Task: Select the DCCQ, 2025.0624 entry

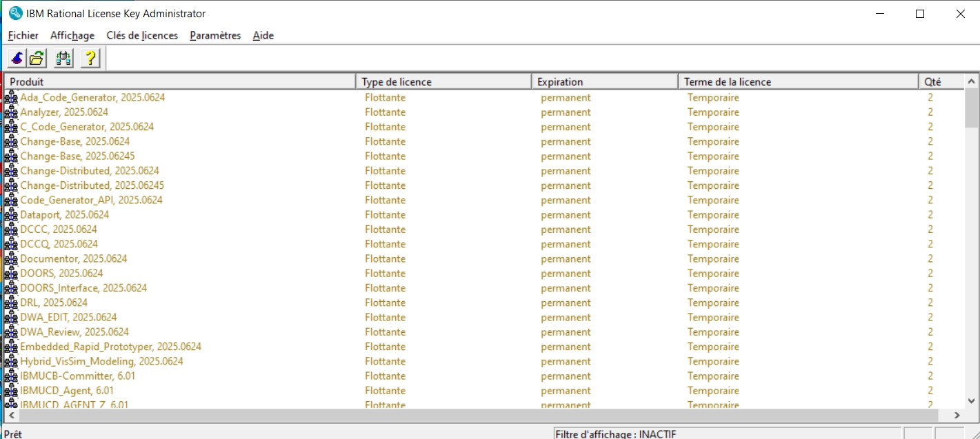Action: pos(59,244)
